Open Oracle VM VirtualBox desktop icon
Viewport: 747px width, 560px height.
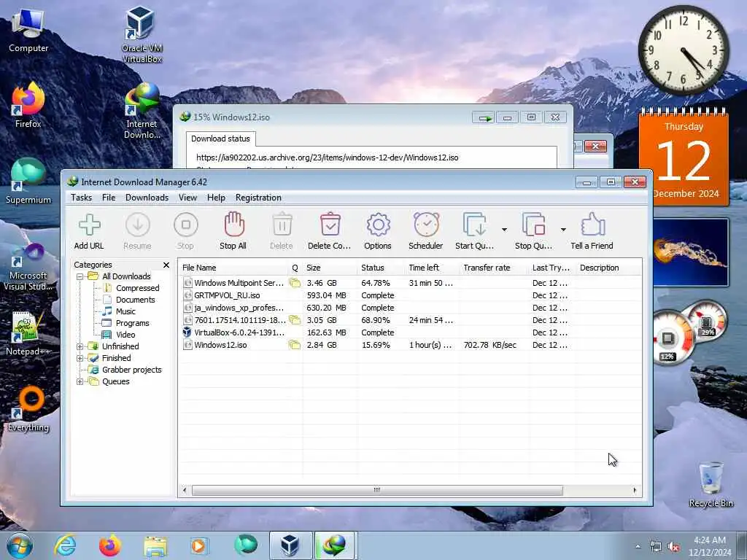coord(142,34)
